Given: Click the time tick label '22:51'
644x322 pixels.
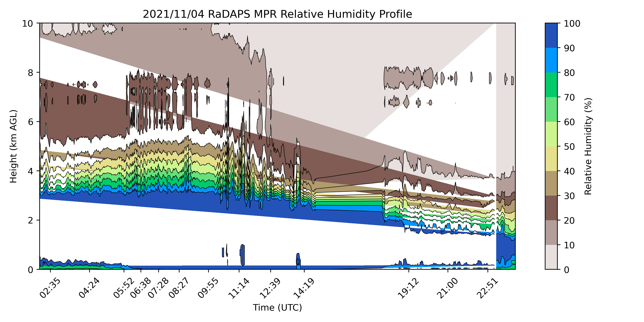Looking at the screenshot, I should [x=488, y=288].
